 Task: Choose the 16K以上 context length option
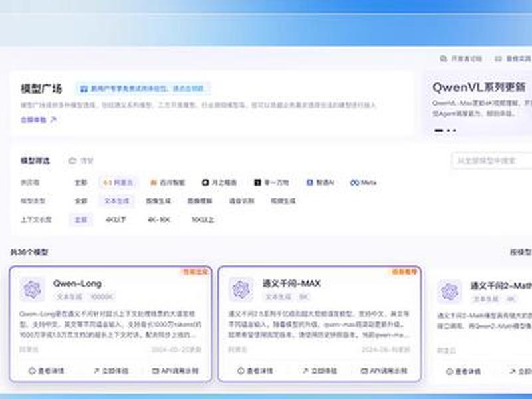pos(203,220)
